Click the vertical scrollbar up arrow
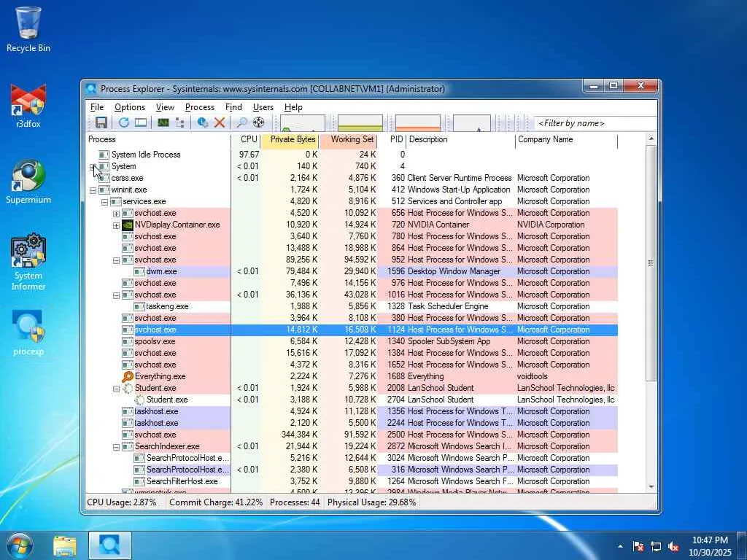 tap(651, 139)
